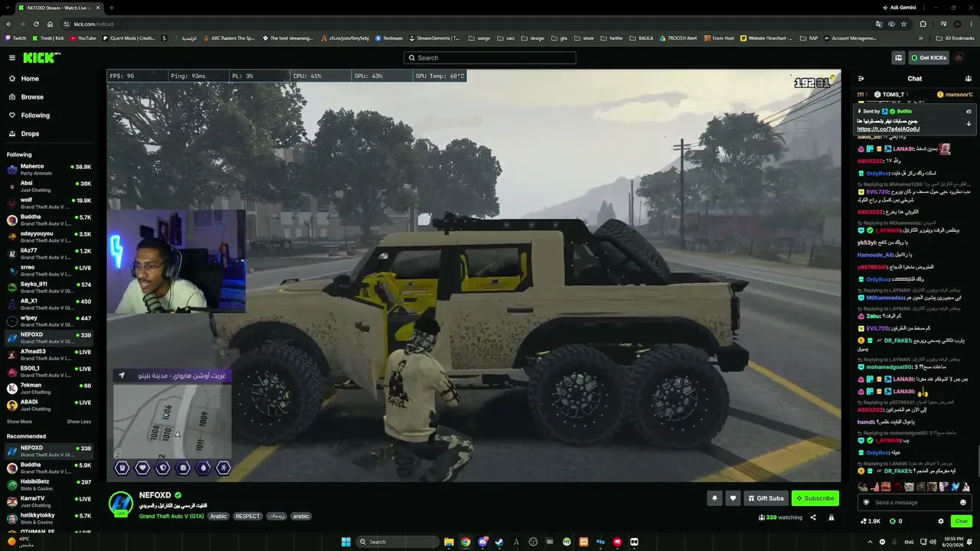Open the YouTube bookmark
This screenshot has height=551, width=980.
pyautogui.click(x=83, y=37)
